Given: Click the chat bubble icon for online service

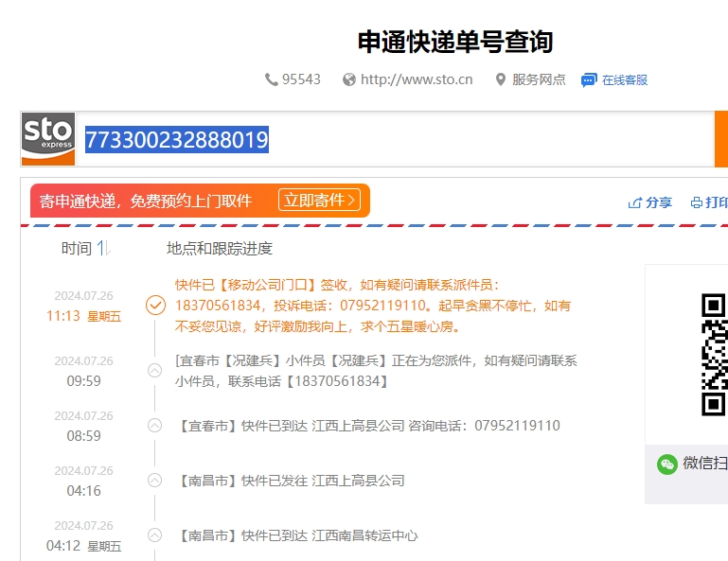Looking at the screenshot, I should pyautogui.click(x=589, y=79).
